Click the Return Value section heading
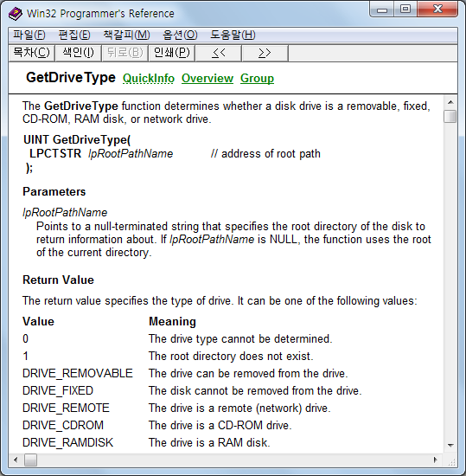Screen dimensions: 466x476 (59, 280)
